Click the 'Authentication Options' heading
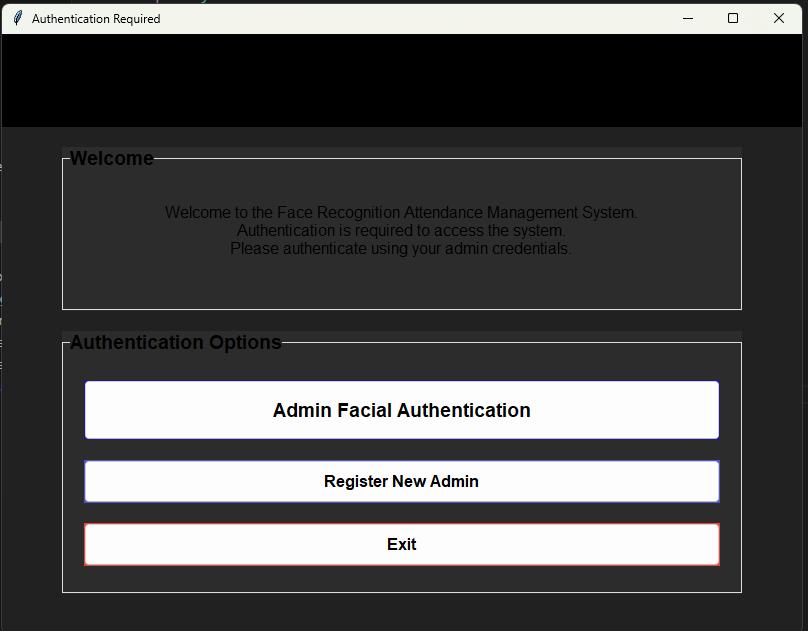 pyautogui.click(x=175, y=342)
